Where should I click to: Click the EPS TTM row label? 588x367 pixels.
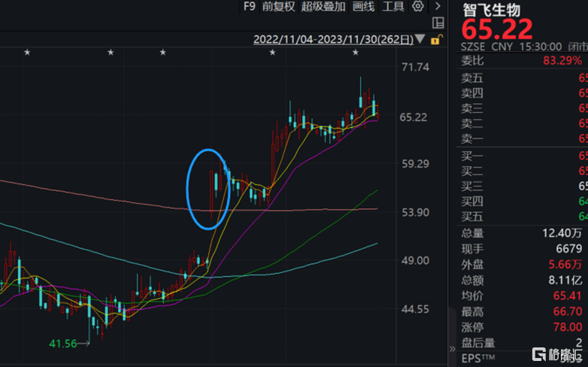(478, 359)
